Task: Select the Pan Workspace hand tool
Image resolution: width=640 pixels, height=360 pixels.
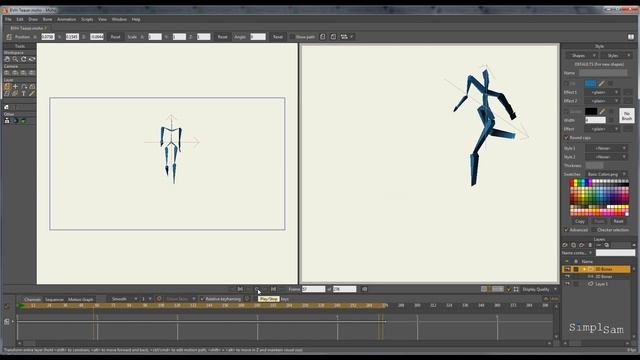Action: [x=7, y=59]
